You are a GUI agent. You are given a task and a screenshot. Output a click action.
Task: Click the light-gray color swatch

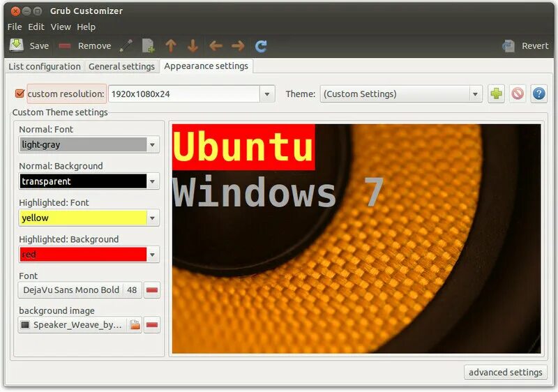click(83, 145)
